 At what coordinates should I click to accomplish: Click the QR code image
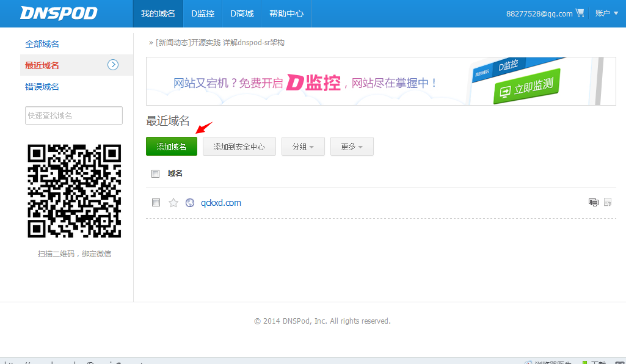tap(75, 191)
